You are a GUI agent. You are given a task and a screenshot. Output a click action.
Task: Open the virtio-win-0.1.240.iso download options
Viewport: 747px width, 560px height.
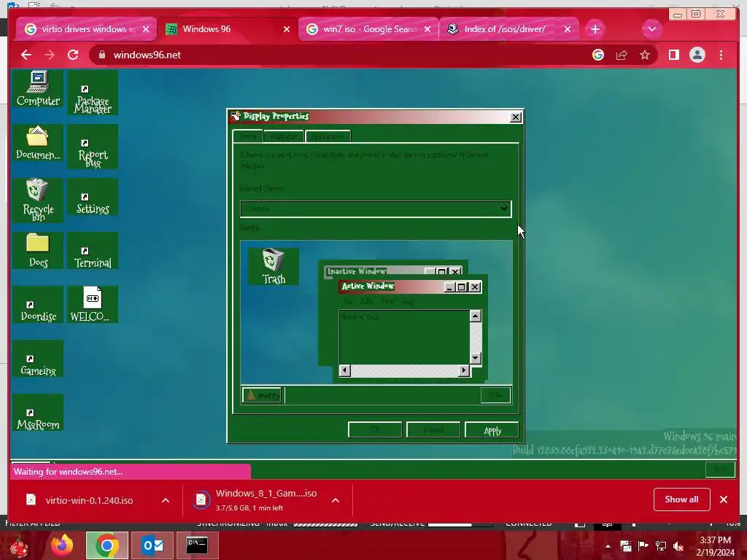(x=166, y=500)
